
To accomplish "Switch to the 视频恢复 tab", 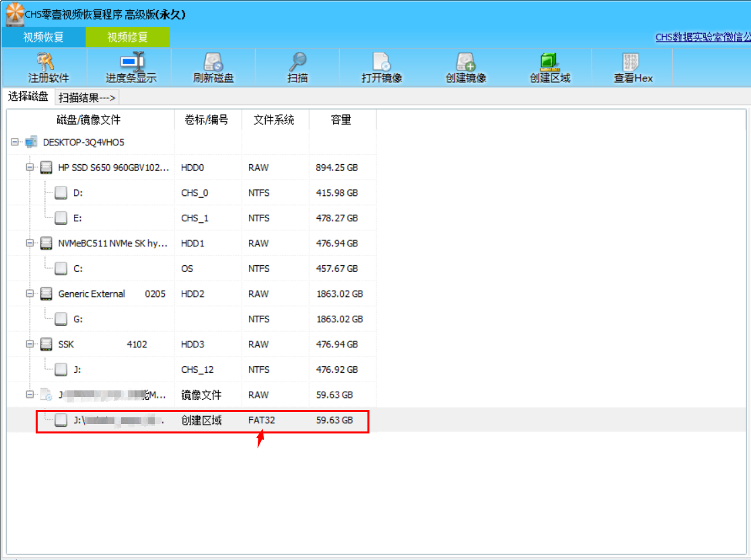I will (x=44, y=37).
